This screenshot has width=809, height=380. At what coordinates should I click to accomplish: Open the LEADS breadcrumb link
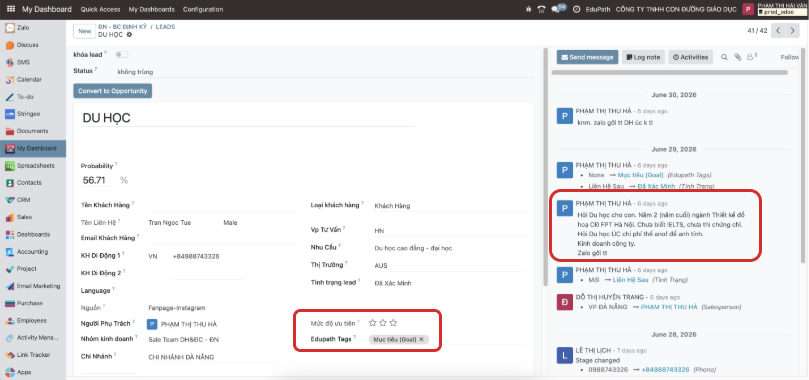pos(165,26)
